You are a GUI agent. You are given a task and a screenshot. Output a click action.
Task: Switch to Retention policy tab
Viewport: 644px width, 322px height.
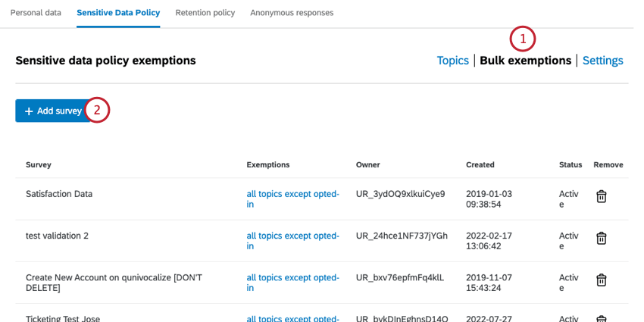(x=205, y=13)
